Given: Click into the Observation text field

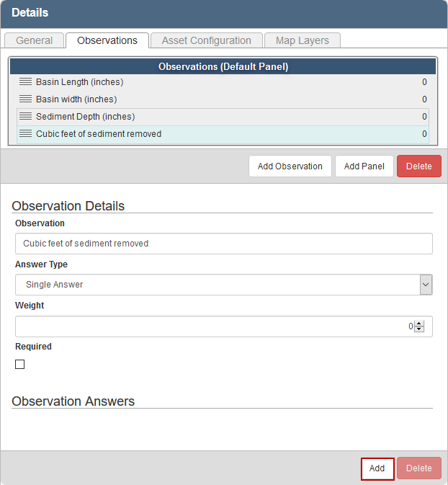Looking at the screenshot, I should 223,244.
